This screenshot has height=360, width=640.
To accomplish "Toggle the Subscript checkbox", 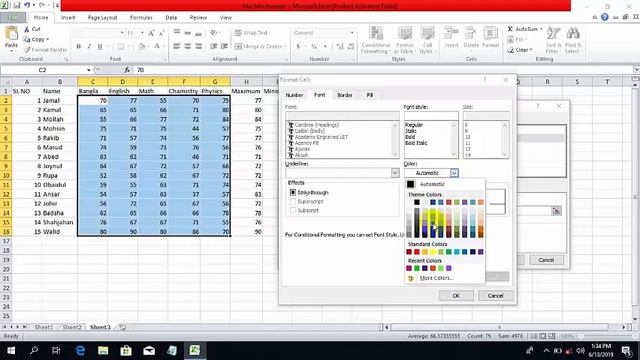I will (x=293, y=210).
